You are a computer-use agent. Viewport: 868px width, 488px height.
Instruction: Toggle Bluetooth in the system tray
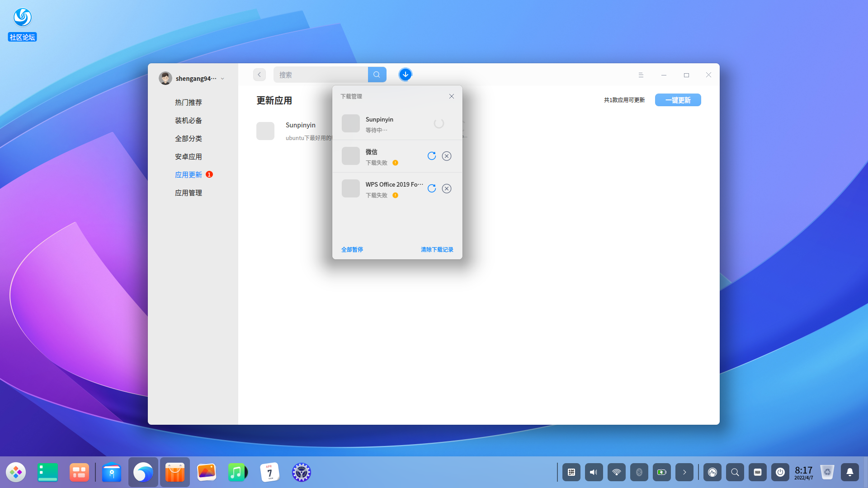[x=639, y=472]
